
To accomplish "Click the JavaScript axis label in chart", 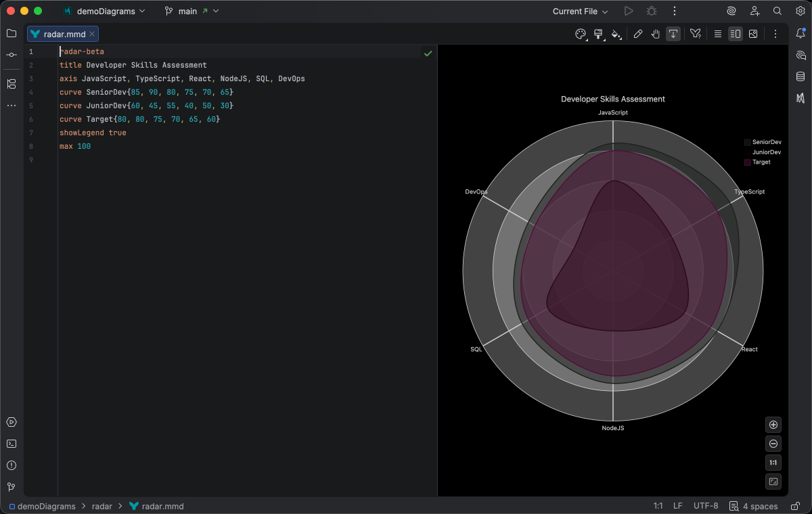I will tap(613, 112).
